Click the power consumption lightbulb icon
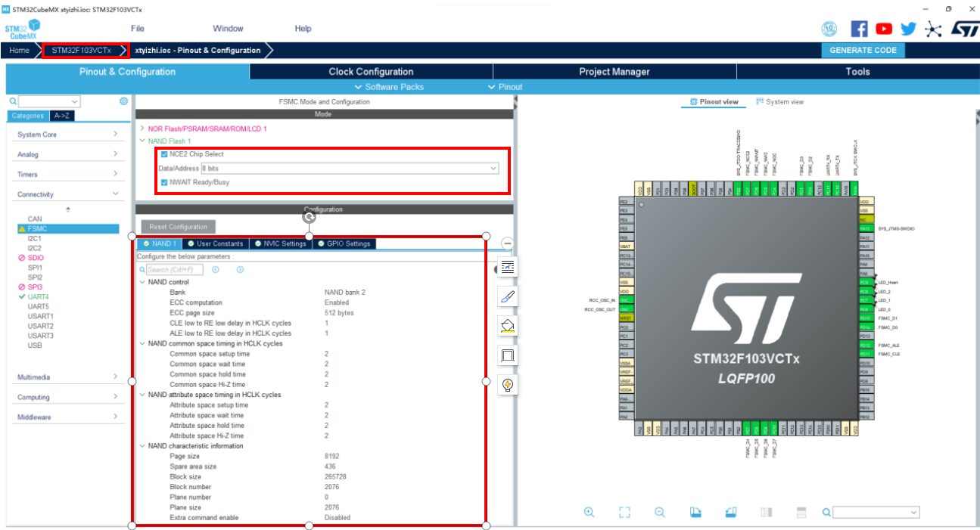This screenshot has height=530, width=980. click(x=507, y=385)
